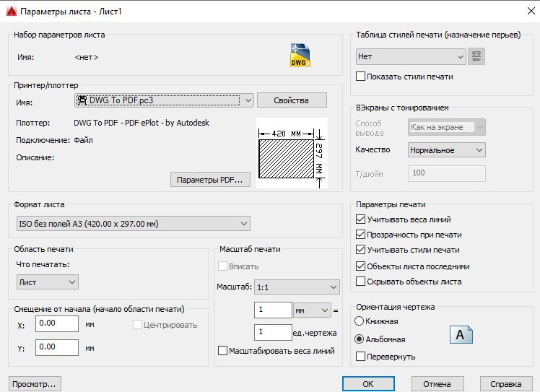Image resolution: width=540 pixels, height=392 pixels.
Task: Click the landscape orientation preview icon
Action: point(461,334)
